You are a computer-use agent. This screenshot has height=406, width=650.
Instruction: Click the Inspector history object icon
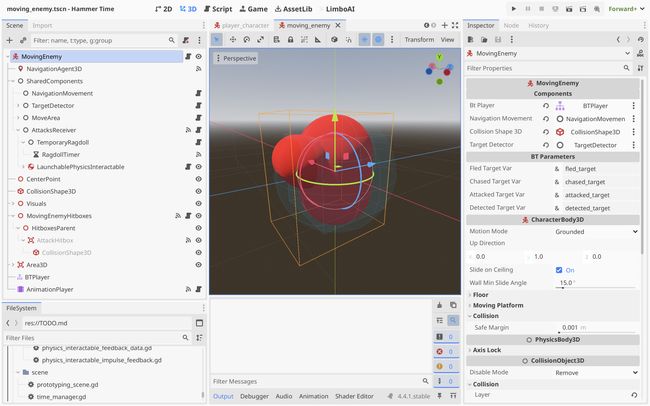641,39
